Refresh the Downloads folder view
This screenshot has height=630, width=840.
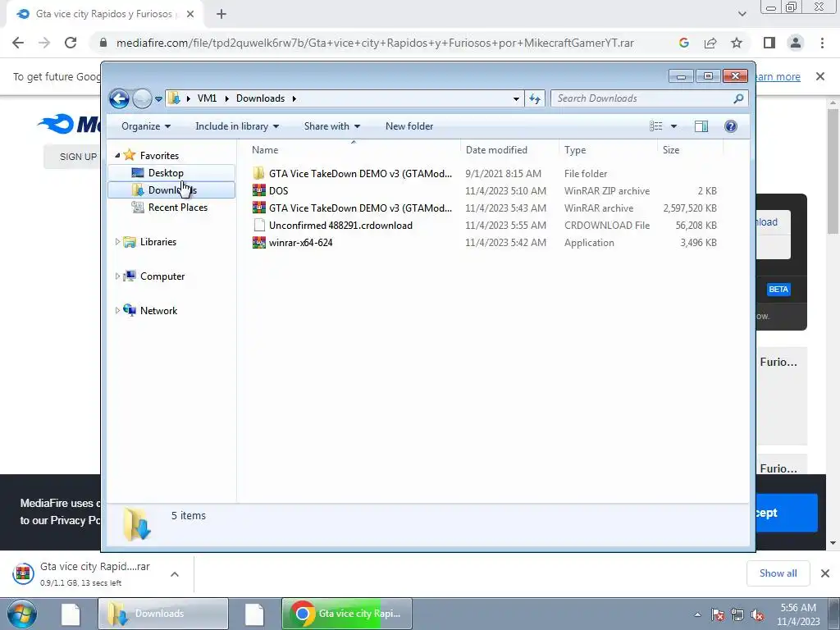pos(535,98)
